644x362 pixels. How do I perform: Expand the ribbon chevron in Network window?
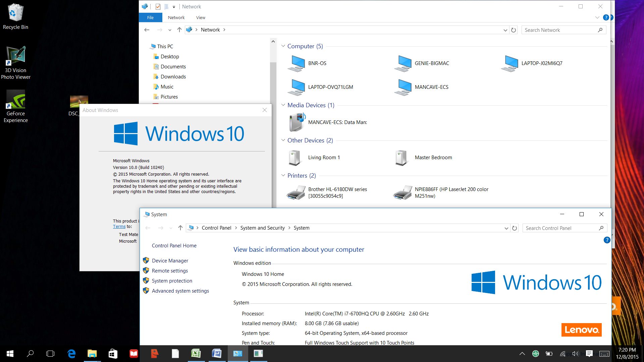597,17
